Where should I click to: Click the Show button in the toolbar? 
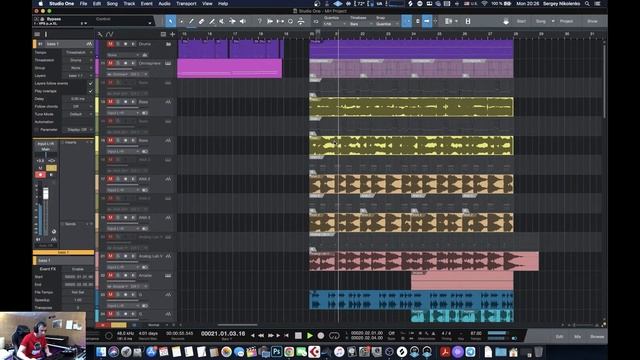point(592,21)
